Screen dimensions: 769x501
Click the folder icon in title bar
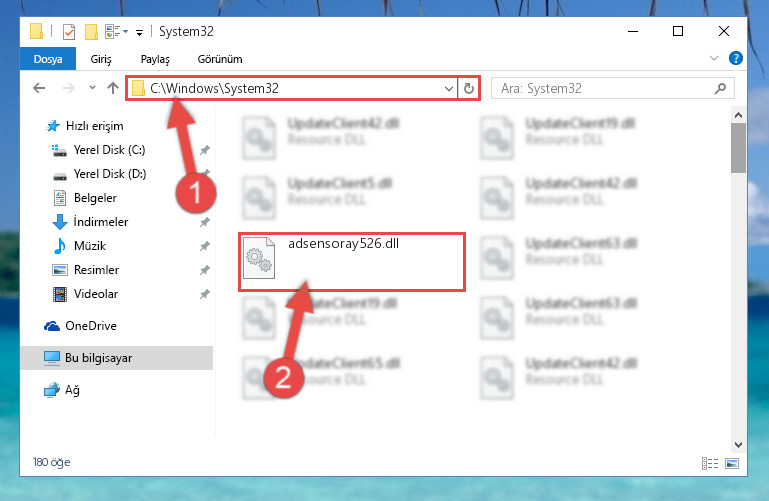tap(36, 31)
